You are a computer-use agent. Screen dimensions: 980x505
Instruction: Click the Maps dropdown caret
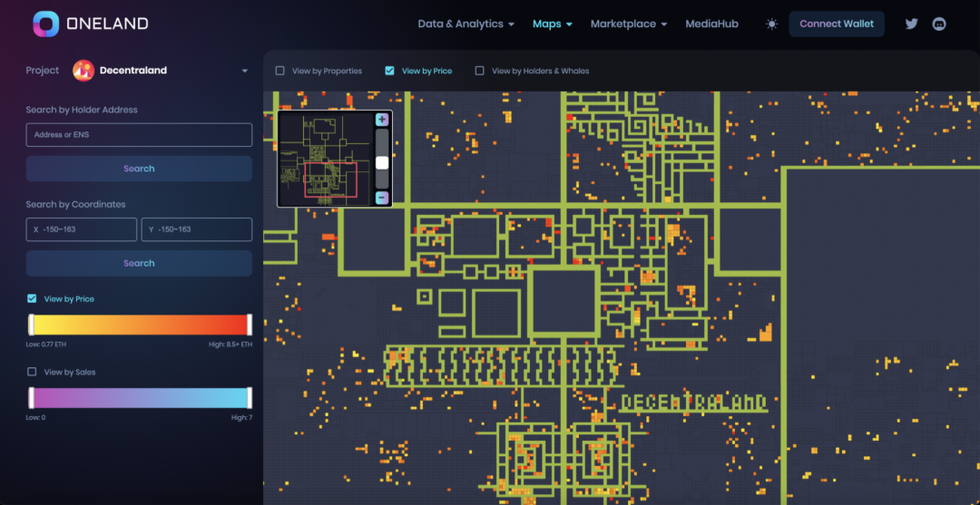coord(569,24)
